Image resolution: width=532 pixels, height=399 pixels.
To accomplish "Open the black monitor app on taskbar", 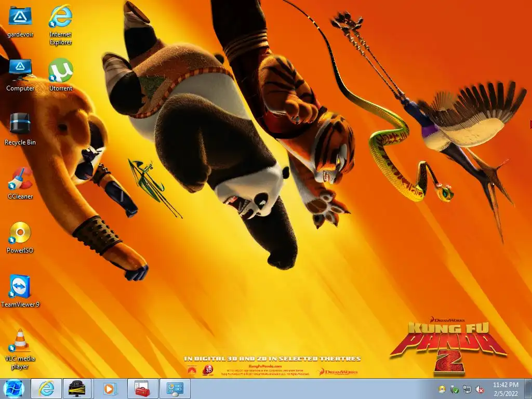I will [77, 389].
